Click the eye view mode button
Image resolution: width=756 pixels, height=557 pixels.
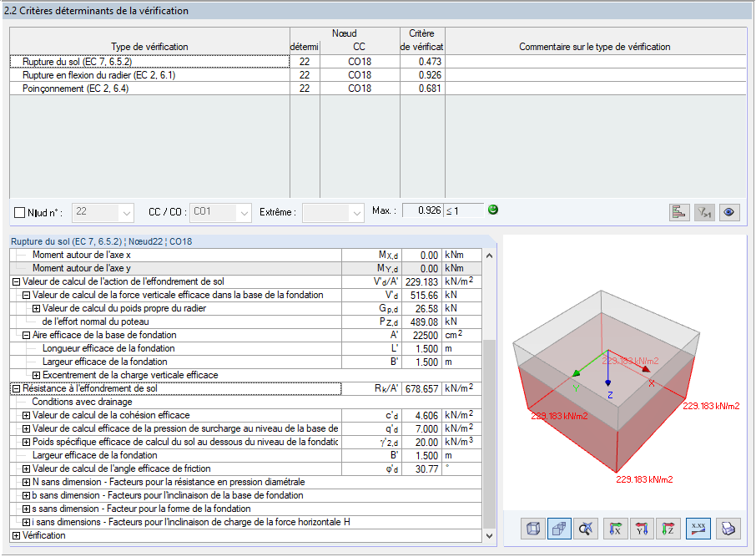[x=729, y=212]
